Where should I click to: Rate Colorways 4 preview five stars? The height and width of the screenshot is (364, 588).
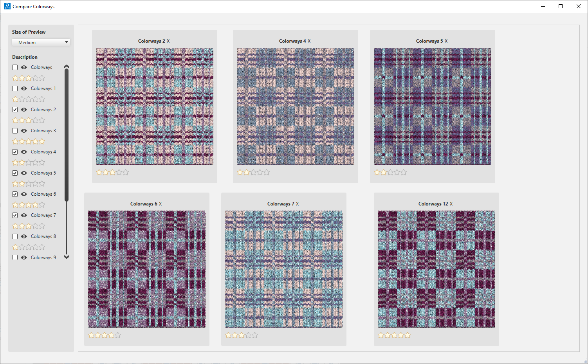tap(267, 173)
